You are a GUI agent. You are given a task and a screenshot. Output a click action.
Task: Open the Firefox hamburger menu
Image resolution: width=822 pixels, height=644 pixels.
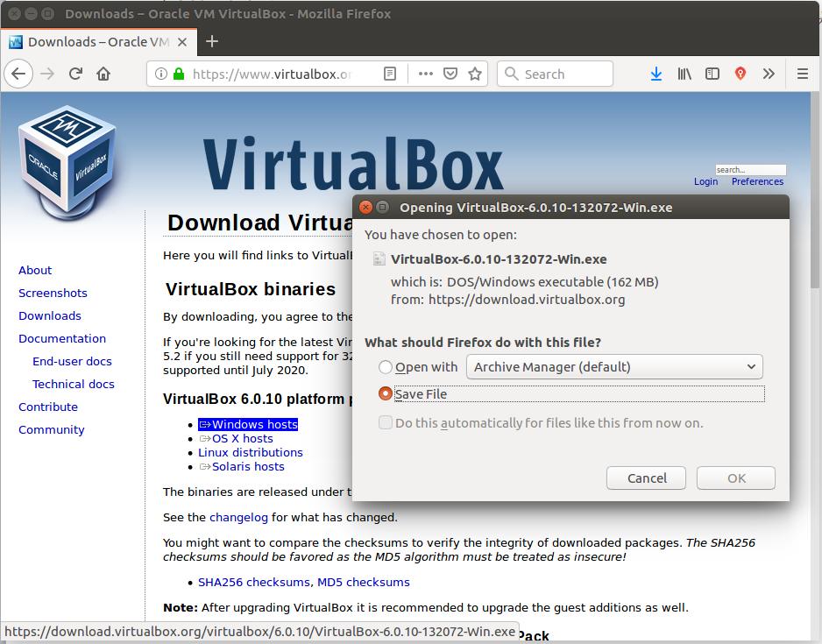point(803,74)
